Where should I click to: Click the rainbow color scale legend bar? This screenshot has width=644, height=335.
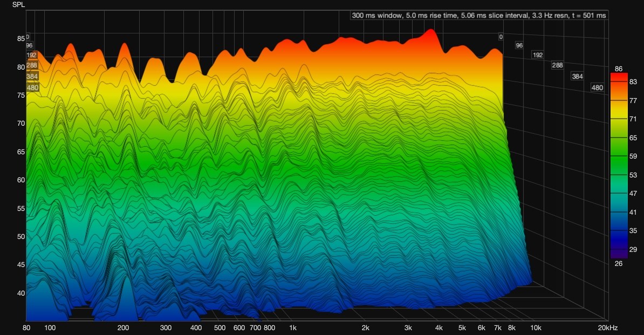point(619,166)
